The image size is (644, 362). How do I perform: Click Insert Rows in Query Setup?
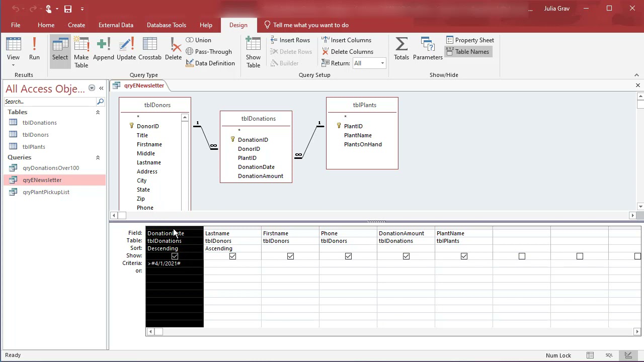click(290, 40)
